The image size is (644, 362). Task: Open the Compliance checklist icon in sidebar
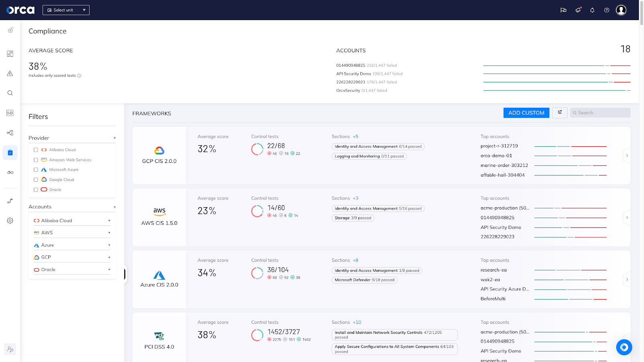coord(10,152)
